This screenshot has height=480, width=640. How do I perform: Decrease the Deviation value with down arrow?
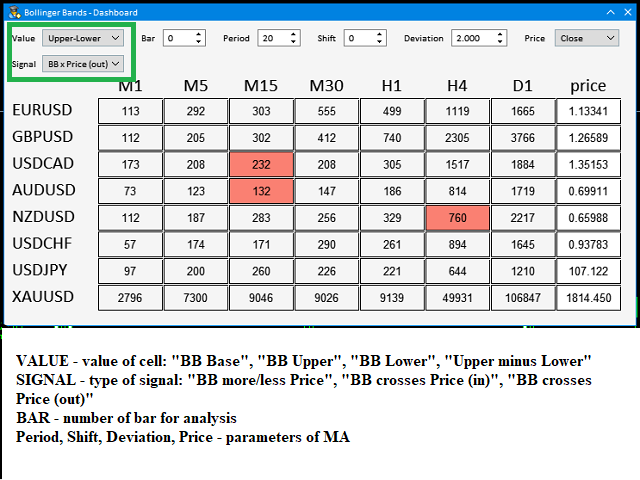[x=500, y=42]
